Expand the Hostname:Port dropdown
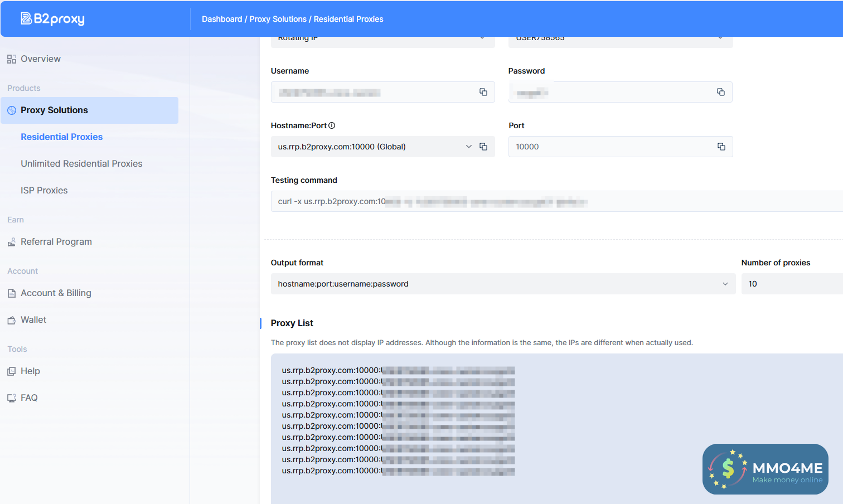Screen dimensions: 843x504 (x=469, y=147)
